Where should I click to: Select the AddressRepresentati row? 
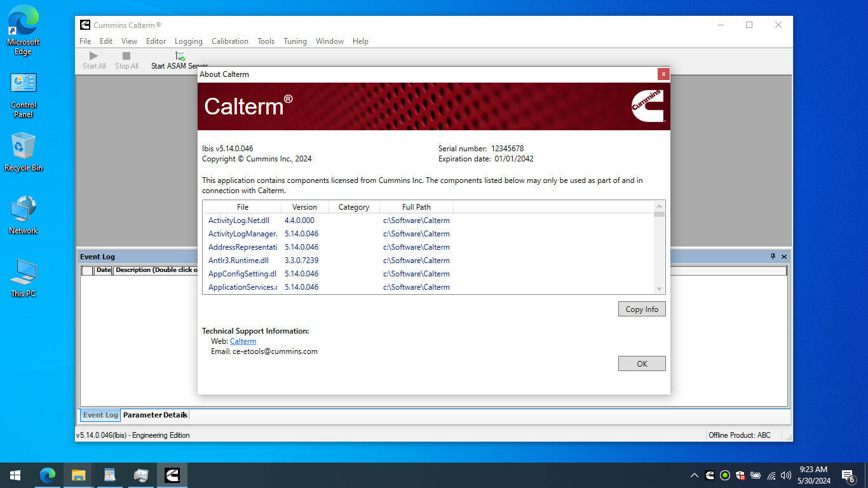tap(428, 247)
